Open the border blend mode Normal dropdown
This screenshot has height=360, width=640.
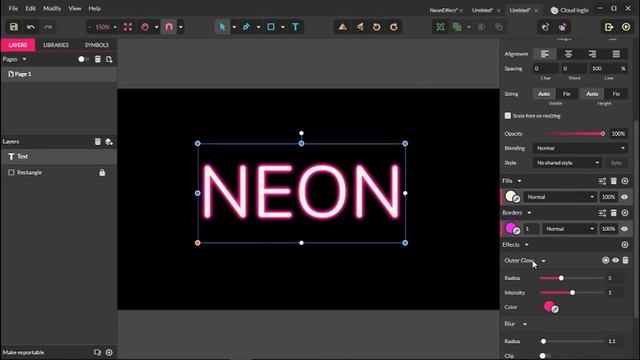pos(570,229)
